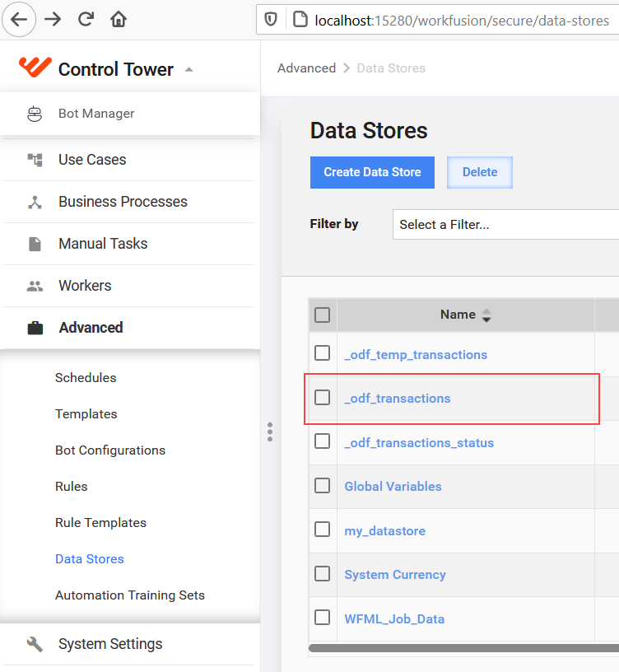Click the Business Processes branch icon
Screen dimensions: 619x672
point(35,202)
